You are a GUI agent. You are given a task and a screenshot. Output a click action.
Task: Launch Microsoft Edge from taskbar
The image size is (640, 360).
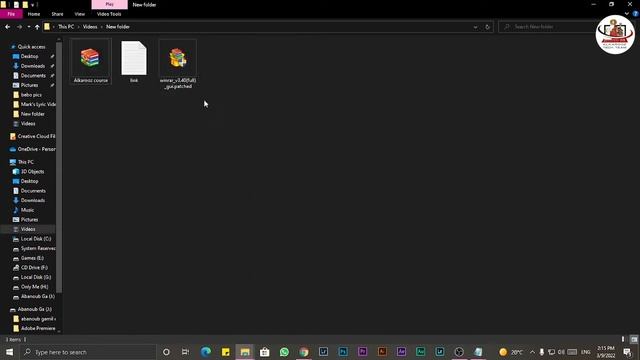206,352
